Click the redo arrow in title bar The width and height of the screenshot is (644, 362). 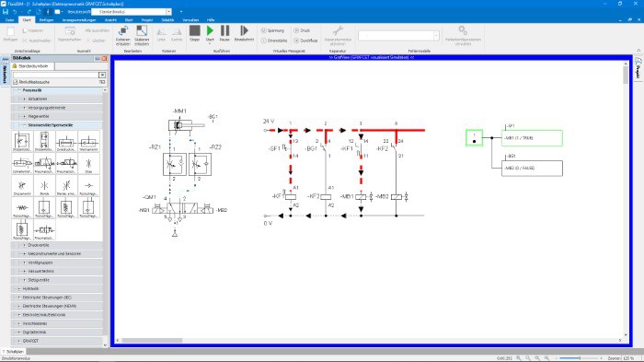[29, 12]
